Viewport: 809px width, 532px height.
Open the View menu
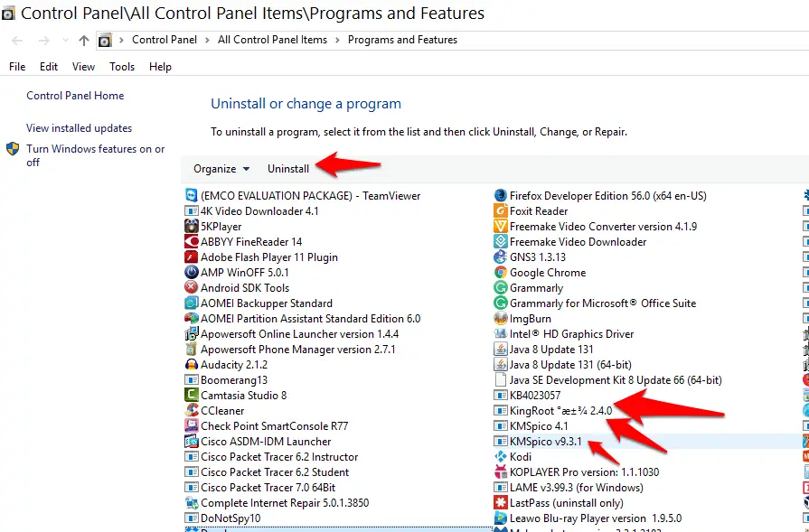[83, 67]
